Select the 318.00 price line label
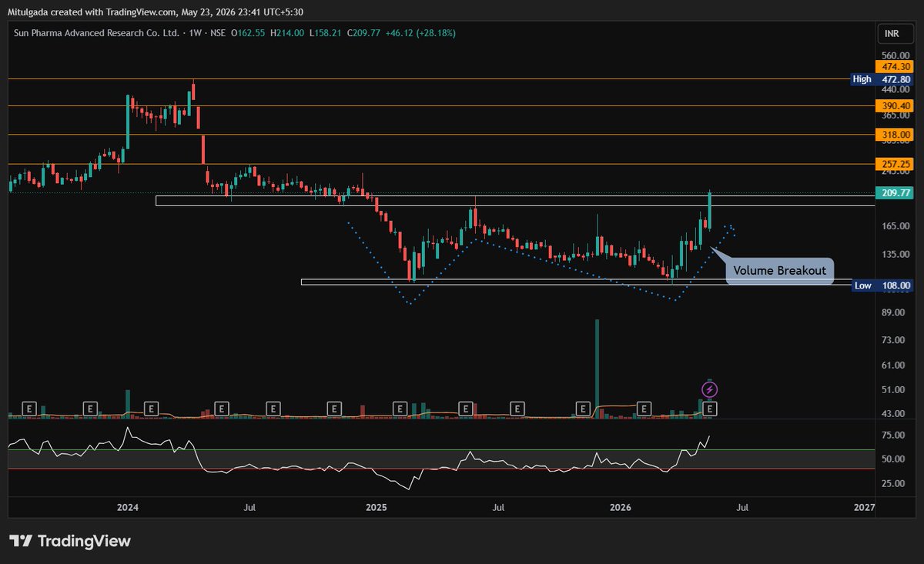Image resolution: width=924 pixels, height=564 pixels. tap(893, 135)
